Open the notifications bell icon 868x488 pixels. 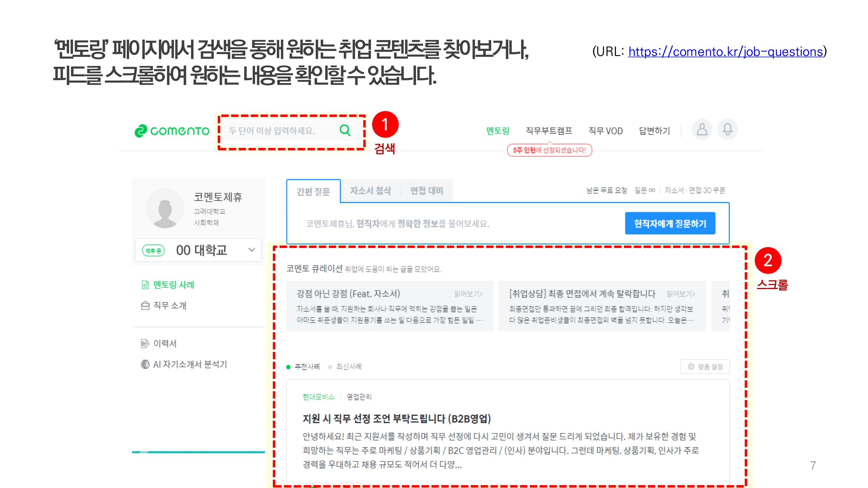(727, 129)
